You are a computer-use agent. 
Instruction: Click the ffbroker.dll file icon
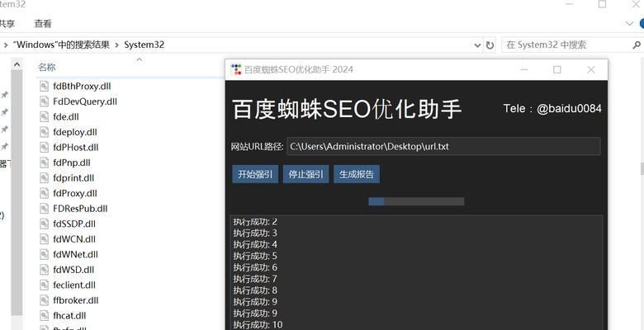tap(45, 300)
